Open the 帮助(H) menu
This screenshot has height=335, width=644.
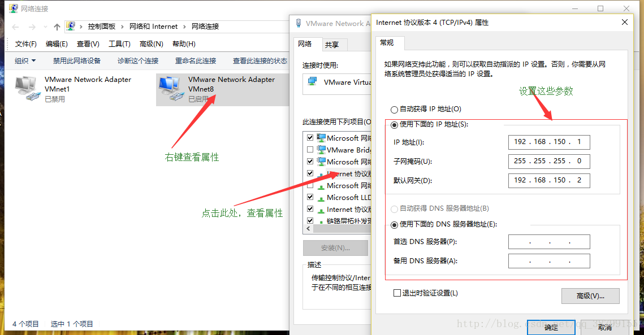click(184, 44)
